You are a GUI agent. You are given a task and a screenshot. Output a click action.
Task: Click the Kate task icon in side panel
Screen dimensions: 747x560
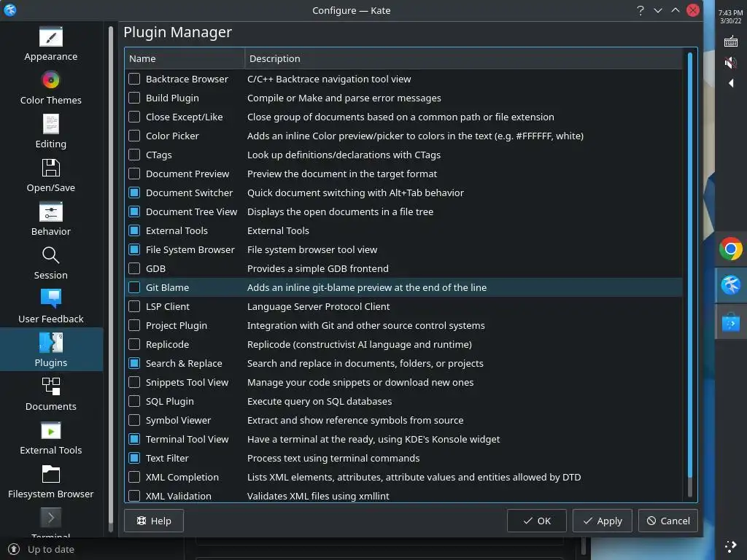pos(731,285)
